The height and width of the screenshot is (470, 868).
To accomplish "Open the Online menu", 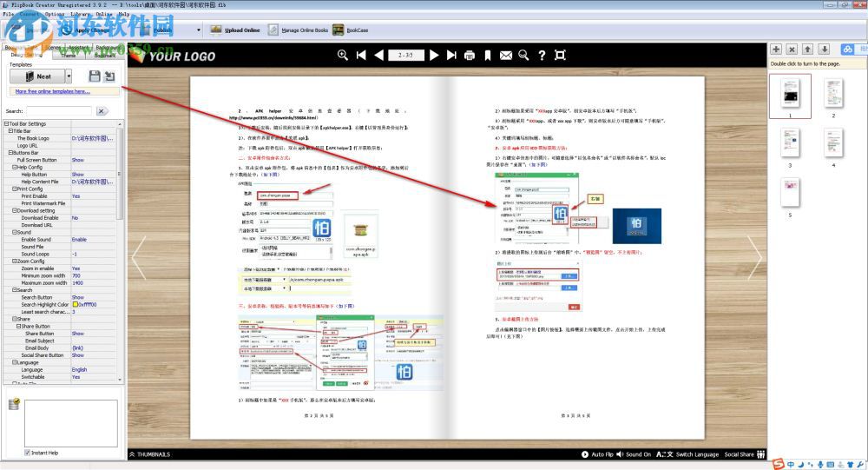I will click(104, 14).
